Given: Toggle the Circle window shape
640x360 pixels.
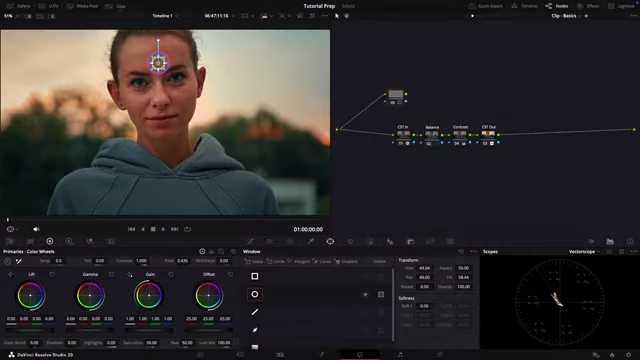Looking at the screenshot, I should tap(255, 294).
